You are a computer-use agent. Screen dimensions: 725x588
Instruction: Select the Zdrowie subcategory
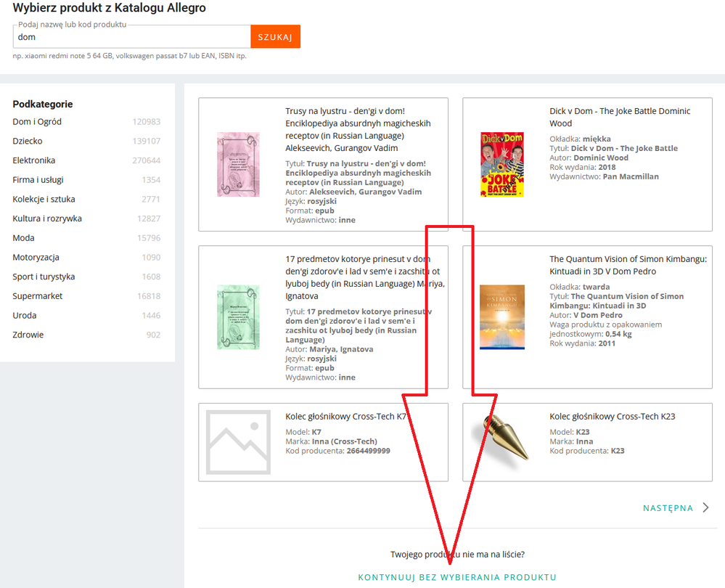(x=28, y=335)
